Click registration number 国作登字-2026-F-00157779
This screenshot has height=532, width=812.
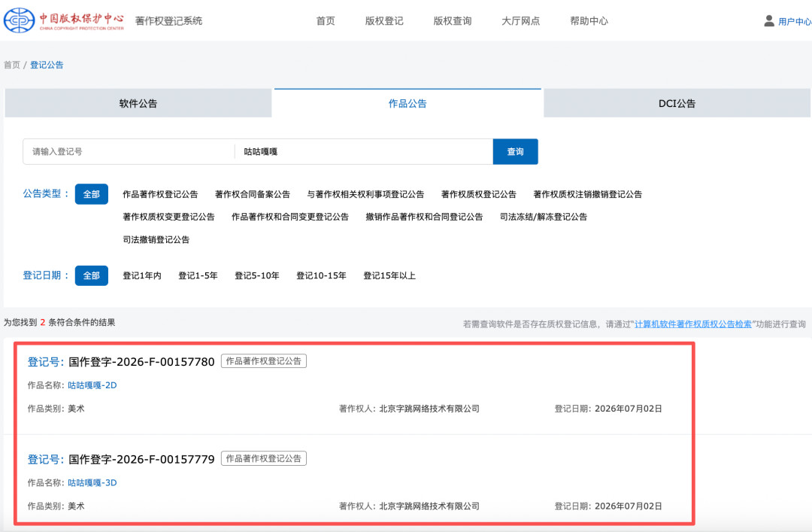[141, 459]
